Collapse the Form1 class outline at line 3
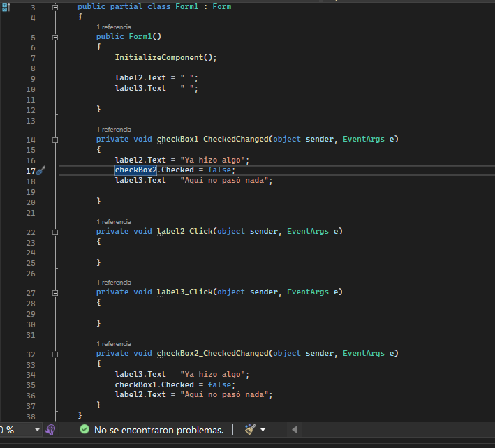Image resolution: width=495 pixels, height=448 pixels. pos(56,7)
